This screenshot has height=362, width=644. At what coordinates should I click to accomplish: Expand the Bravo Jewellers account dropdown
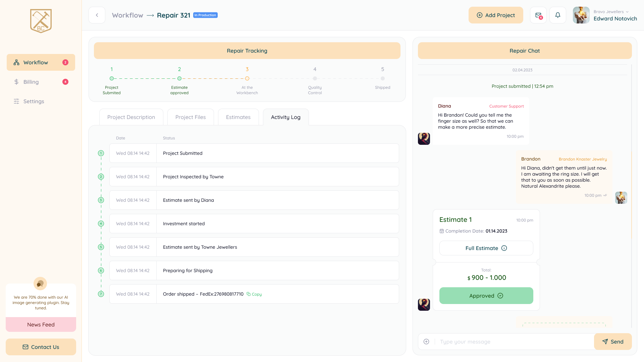tap(627, 12)
